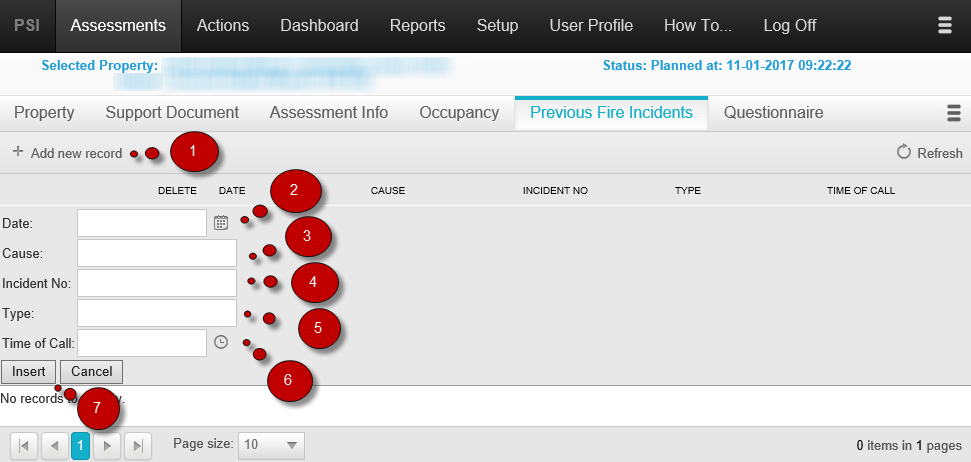Image resolution: width=971 pixels, height=462 pixels.
Task: Go to previous page in pager
Action: [54, 445]
